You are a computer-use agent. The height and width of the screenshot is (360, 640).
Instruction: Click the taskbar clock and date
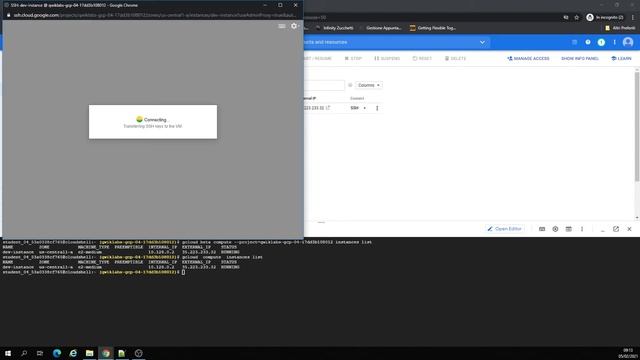627,353
